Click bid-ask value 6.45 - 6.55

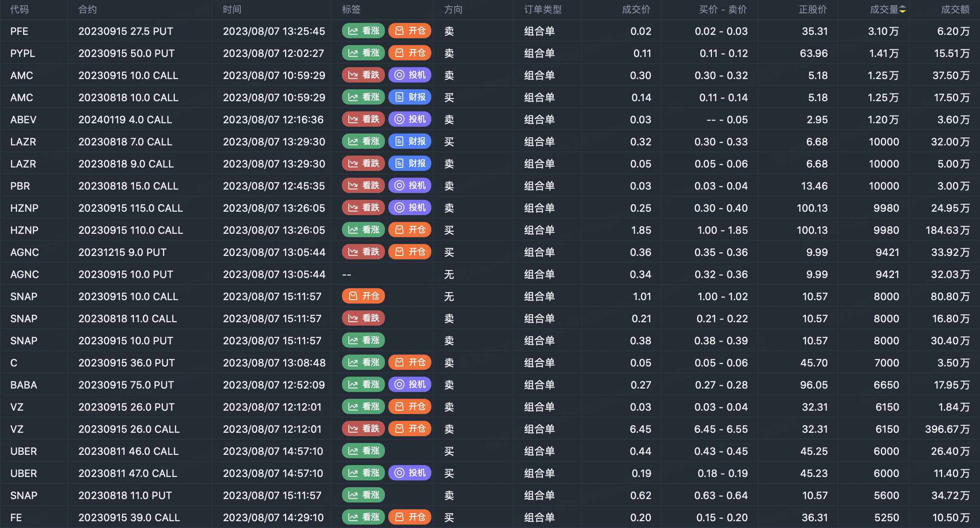[x=721, y=429]
